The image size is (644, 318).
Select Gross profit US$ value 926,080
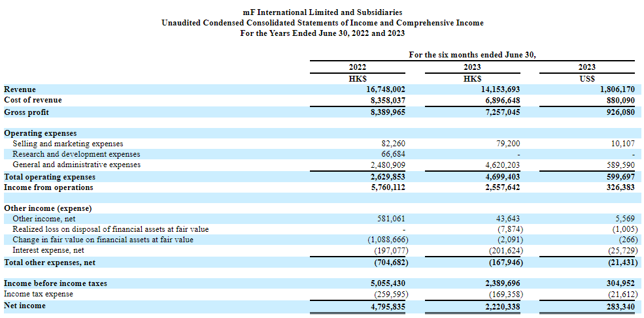[x=620, y=112]
